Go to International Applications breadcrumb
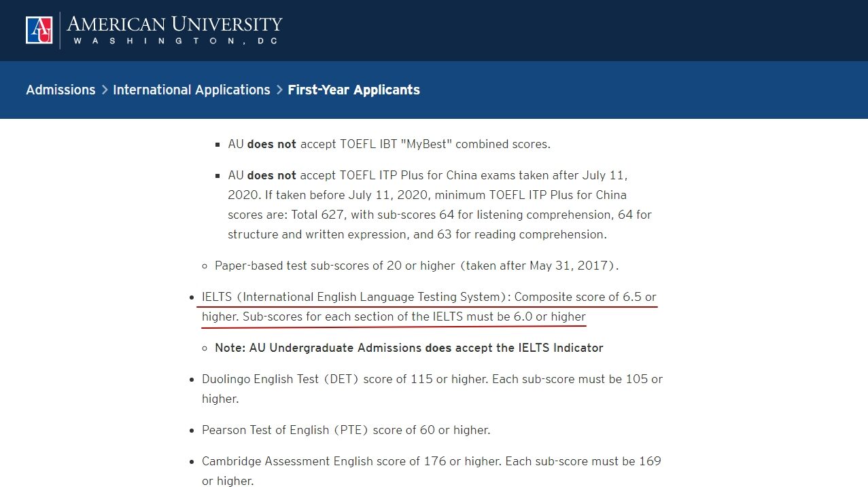868x487 pixels. pyautogui.click(x=192, y=90)
